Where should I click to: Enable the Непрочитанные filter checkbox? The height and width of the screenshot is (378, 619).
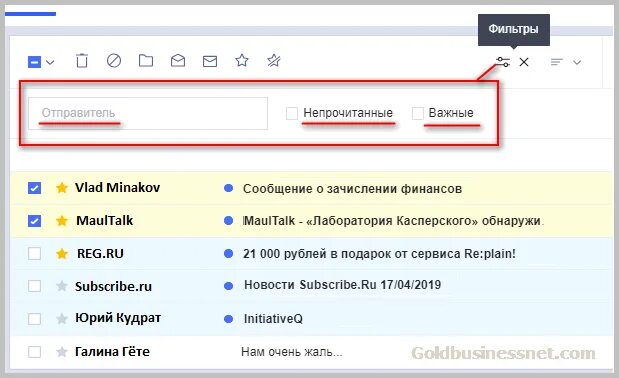(x=292, y=113)
